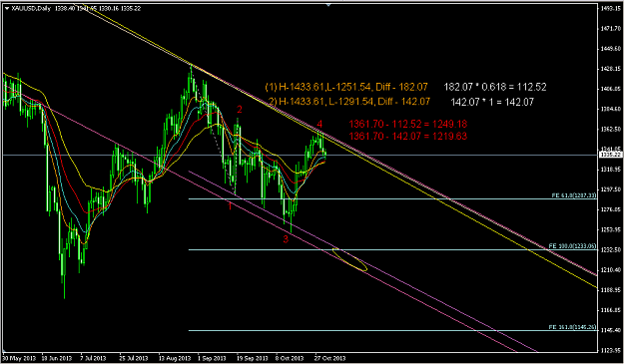The height and width of the screenshot is (364, 624).
Task: Select the text '2) H-1433.61, L-1291.54, Diff - 142.07'
Action: coord(349,102)
